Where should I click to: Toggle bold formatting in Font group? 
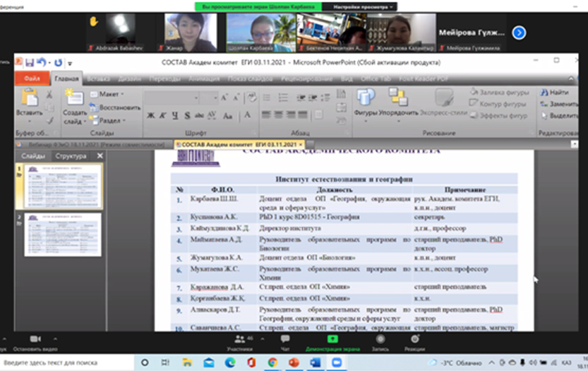click(151, 115)
